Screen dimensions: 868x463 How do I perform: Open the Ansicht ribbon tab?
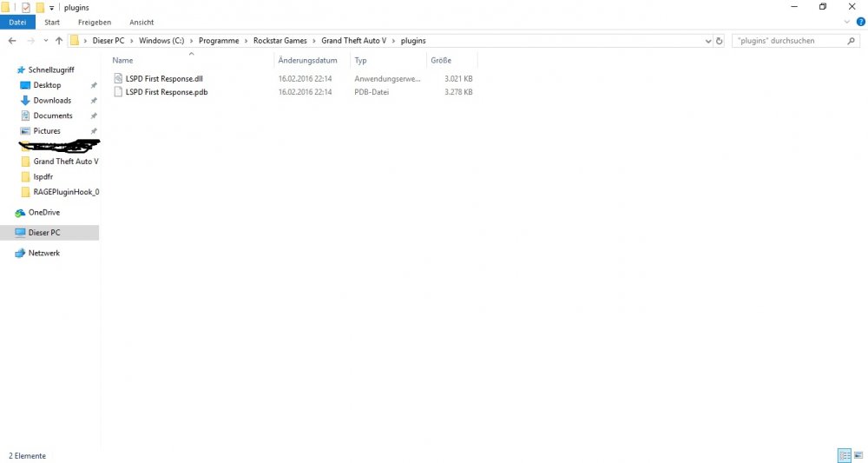coord(141,23)
